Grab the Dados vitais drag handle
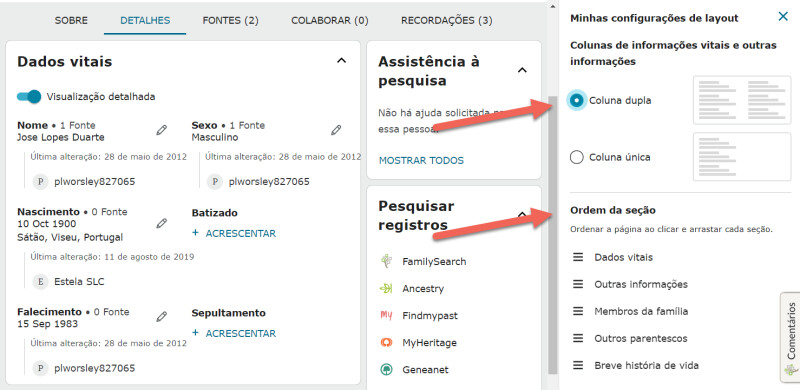Viewport: 800px width, 390px height. point(578,257)
